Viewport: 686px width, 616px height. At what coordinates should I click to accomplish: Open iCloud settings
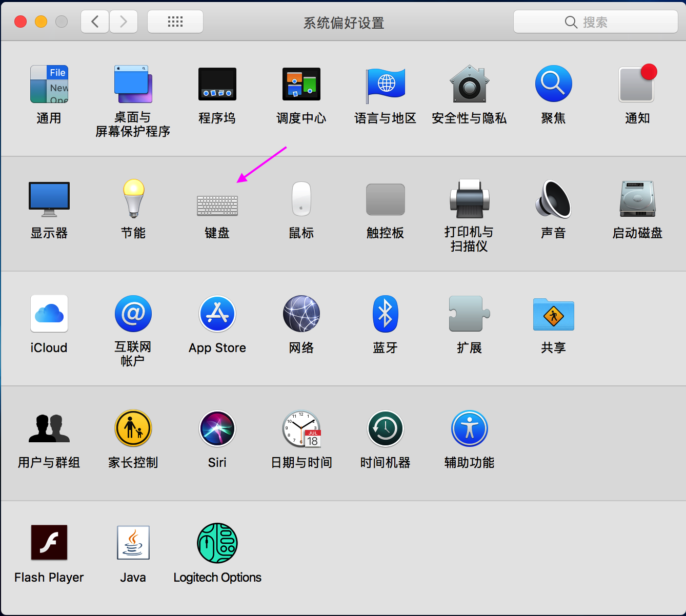49,314
